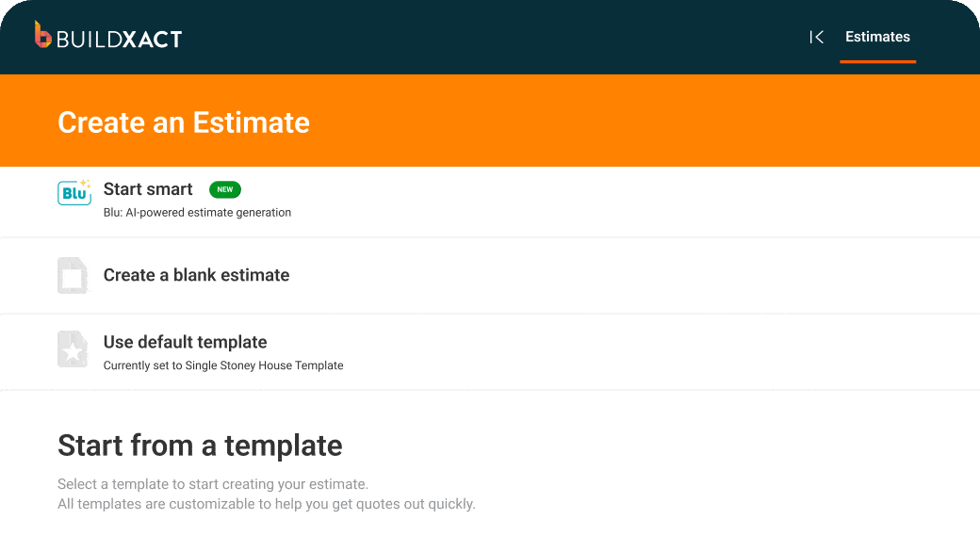The height and width of the screenshot is (551, 980).
Task: Select Use default template option
Action: tap(185, 342)
